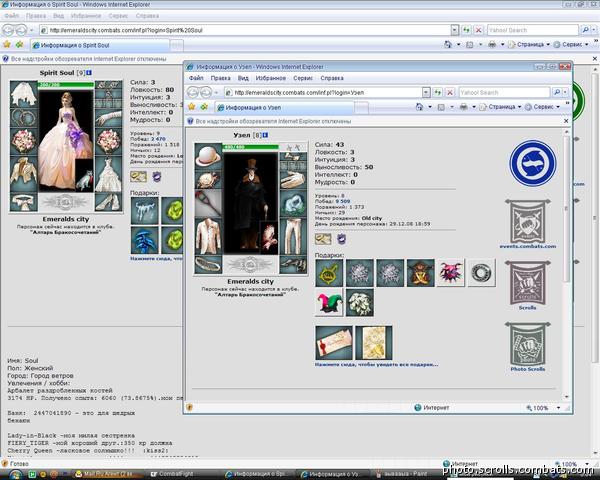Click the pink demon mask gift icon
Image resolution: width=600 pixels, height=480 pixels.
tap(451, 273)
